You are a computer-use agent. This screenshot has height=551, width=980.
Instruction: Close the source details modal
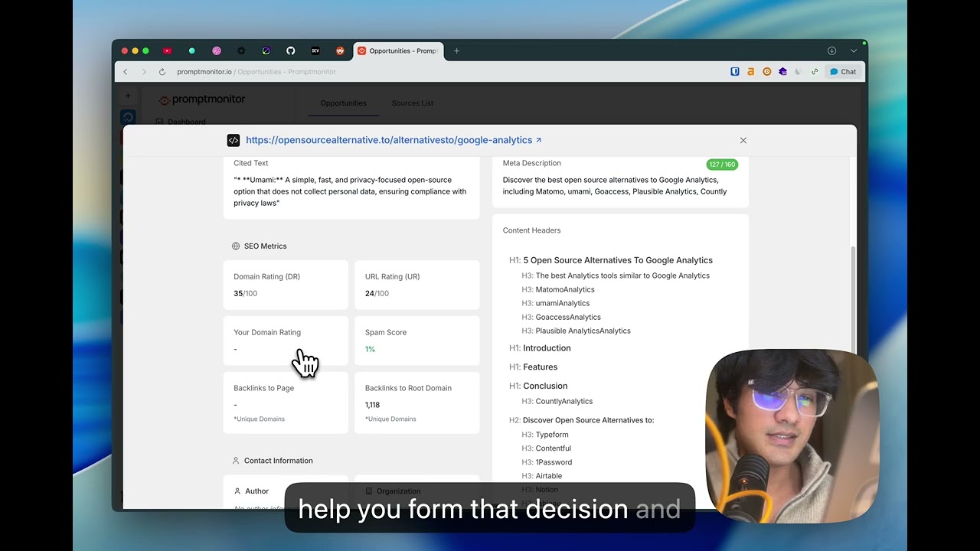pos(743,140)
